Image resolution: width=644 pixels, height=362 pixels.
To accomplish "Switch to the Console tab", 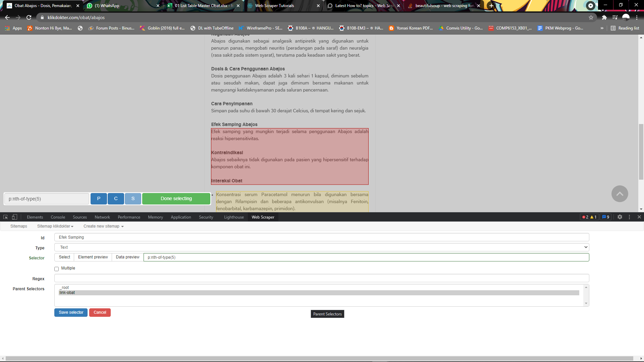I will [58, 217].
